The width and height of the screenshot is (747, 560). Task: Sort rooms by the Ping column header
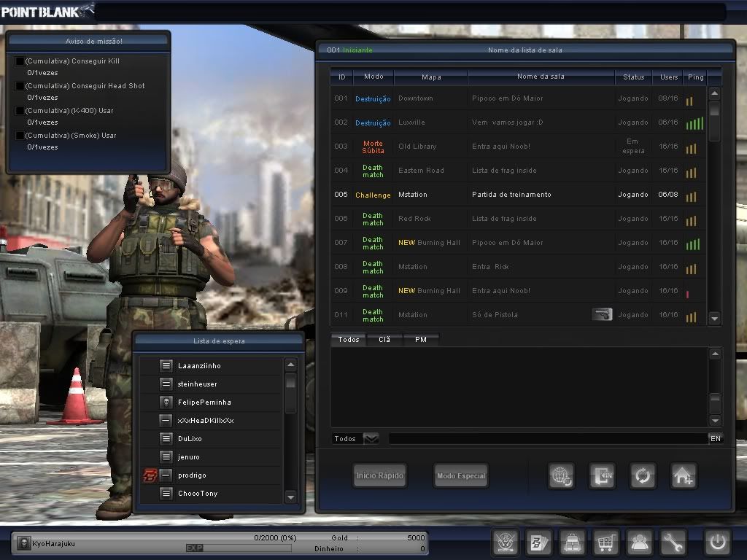pyautogui.click(x=695, y=77)
